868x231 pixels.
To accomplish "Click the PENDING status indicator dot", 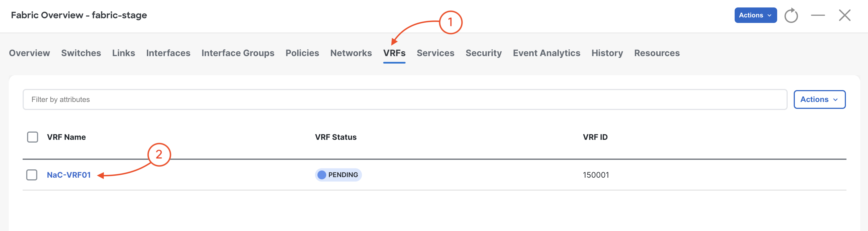I will (x=322, y=175).
